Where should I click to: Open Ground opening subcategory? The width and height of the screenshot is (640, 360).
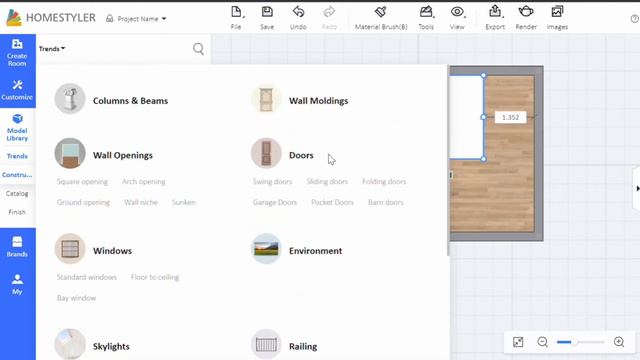(83, 202)
